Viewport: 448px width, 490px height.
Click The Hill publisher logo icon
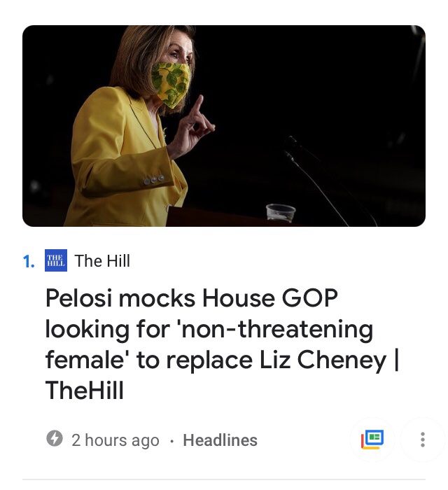pyautogui.click(x=55, y=261)
